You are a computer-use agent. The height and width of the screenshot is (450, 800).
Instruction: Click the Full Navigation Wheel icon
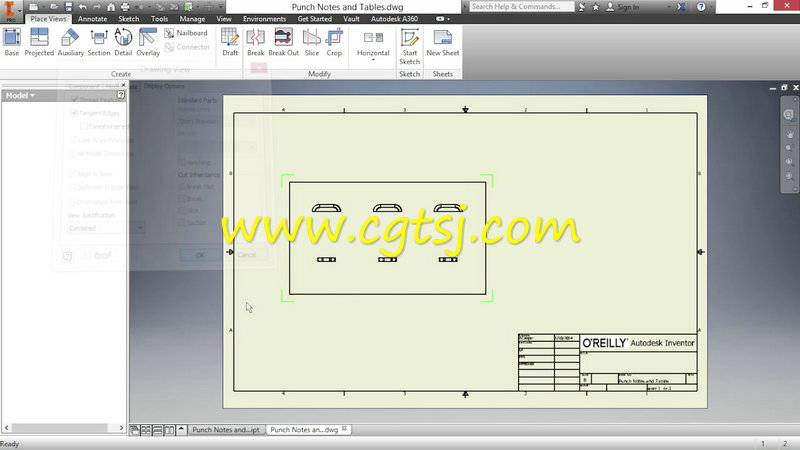[x=789, y=114]
